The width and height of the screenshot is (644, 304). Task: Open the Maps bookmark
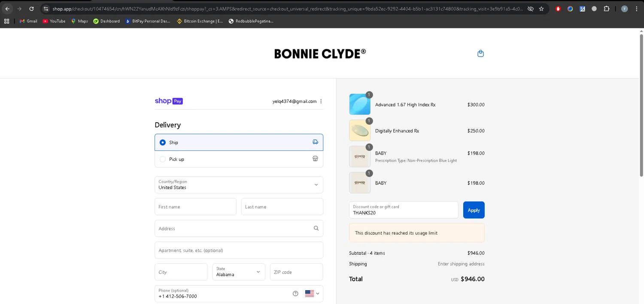79,21
